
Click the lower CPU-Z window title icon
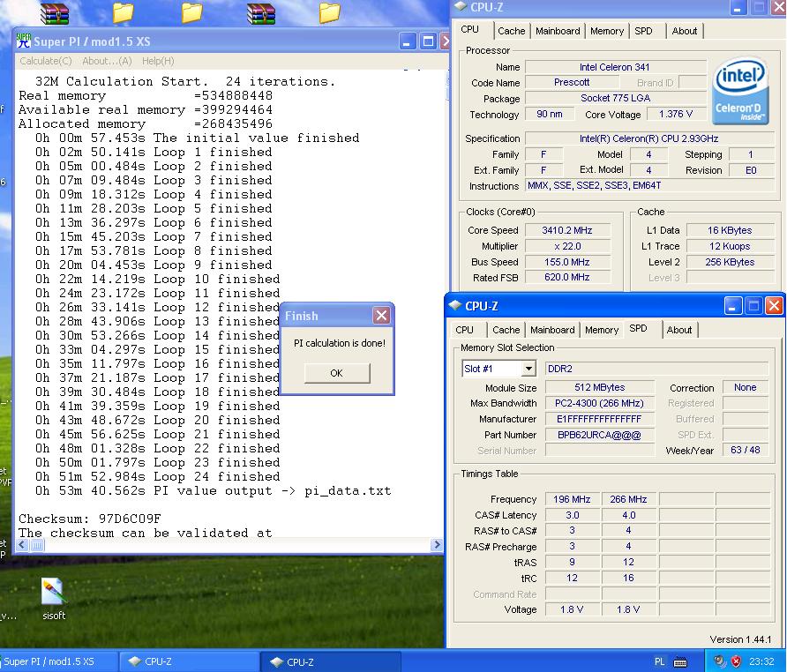455,305
